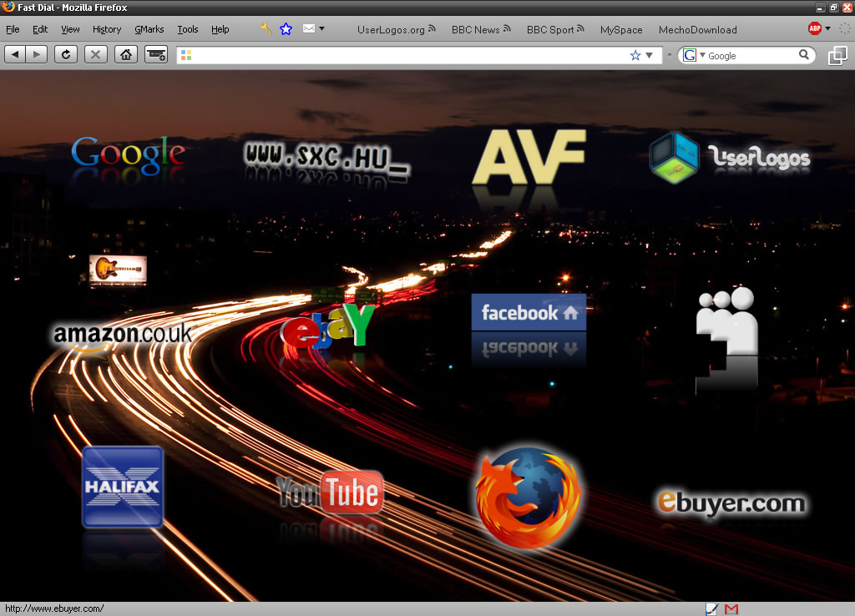855x616 pixels.
Task: Expand the mail envelope dropdown arrow
Action: [321, 29]
